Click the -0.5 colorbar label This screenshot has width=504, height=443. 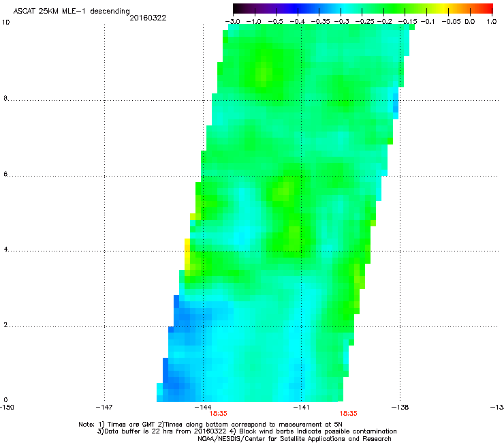click(x=275, y=22)
